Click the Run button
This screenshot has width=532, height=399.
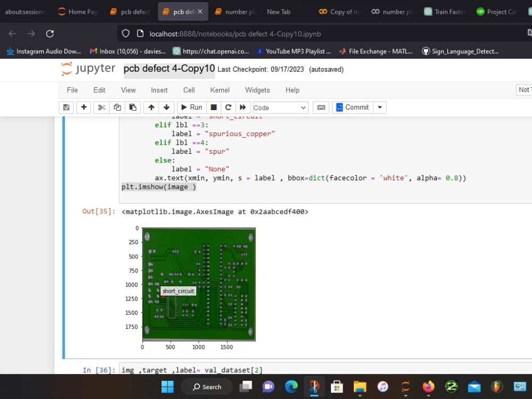coord(192,107)
